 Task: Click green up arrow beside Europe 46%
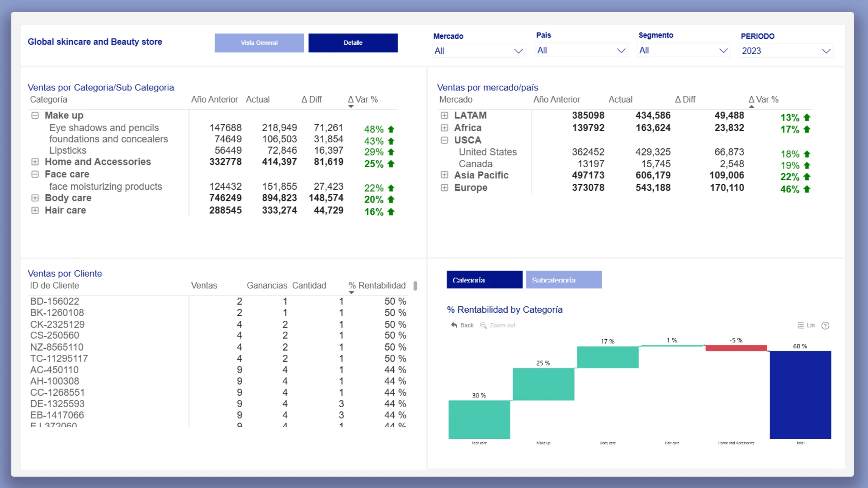807,189
